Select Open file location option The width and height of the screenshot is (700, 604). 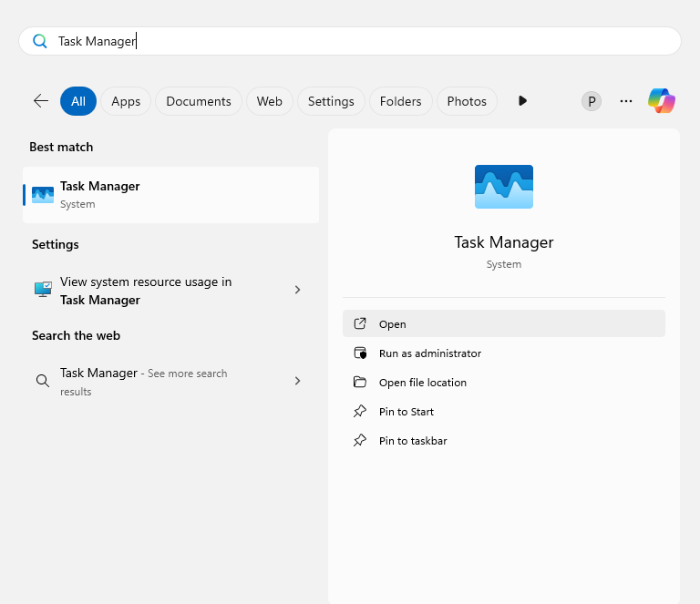pyautogui.click(x=422, y=383)
